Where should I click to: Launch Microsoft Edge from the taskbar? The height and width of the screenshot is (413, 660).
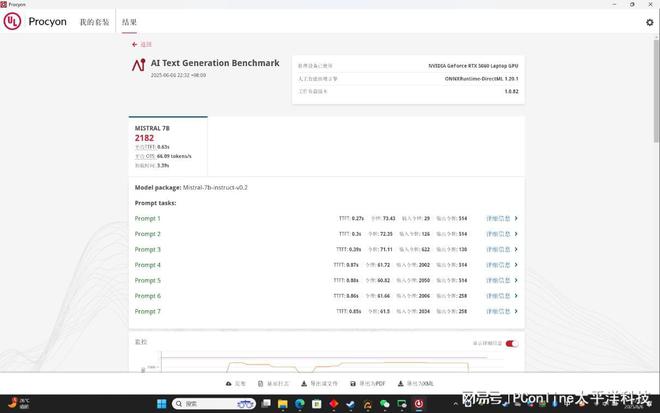(x=300, y=404)
